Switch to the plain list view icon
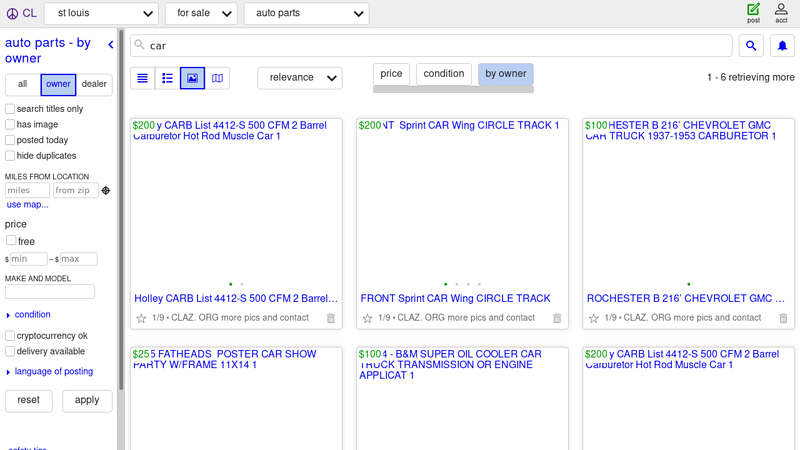Screen dimensions: 800x450 [143, 78]
